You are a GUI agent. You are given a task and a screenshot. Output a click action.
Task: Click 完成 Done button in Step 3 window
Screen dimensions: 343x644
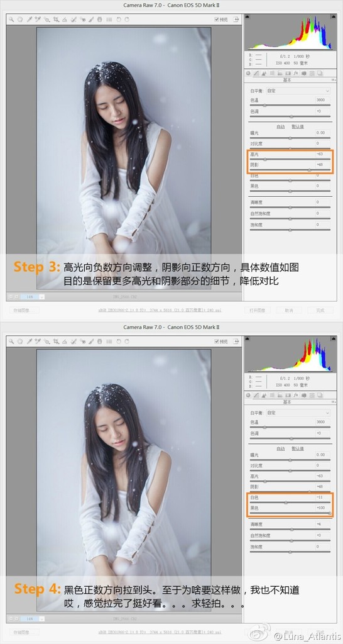click(321, 311)
